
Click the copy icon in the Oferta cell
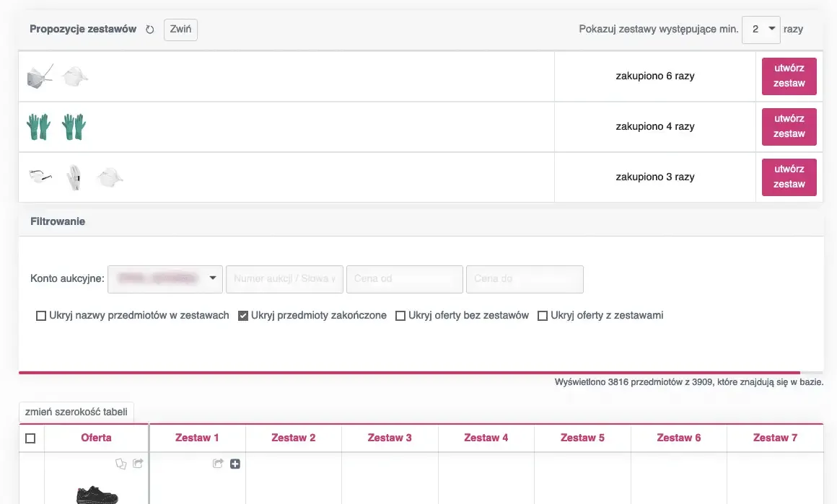121,464
